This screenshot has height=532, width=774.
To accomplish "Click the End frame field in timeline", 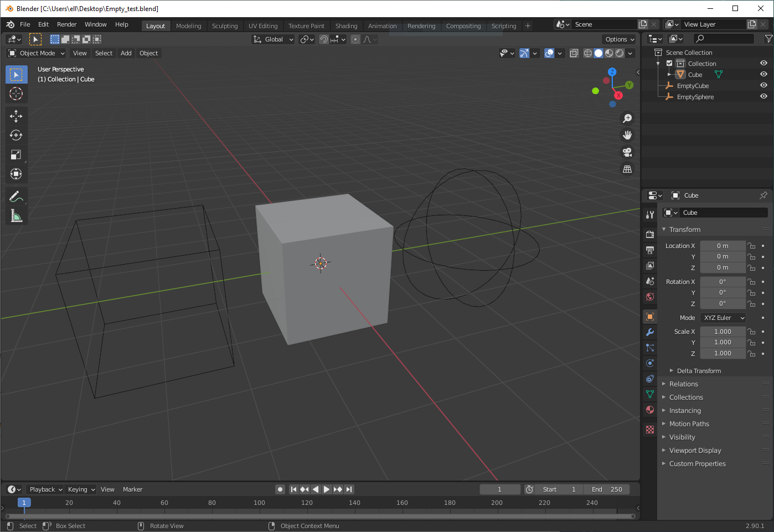I will [607, 489].
